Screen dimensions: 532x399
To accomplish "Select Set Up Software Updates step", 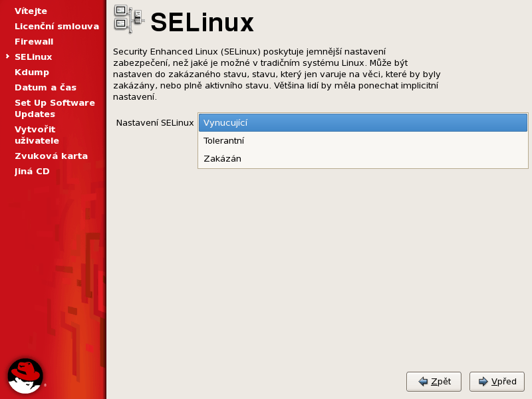I will tap(55, 108).
